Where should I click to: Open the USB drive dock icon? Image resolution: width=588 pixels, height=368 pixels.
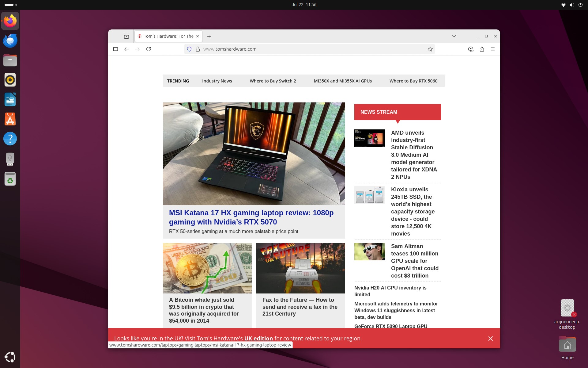click(10, 159)
